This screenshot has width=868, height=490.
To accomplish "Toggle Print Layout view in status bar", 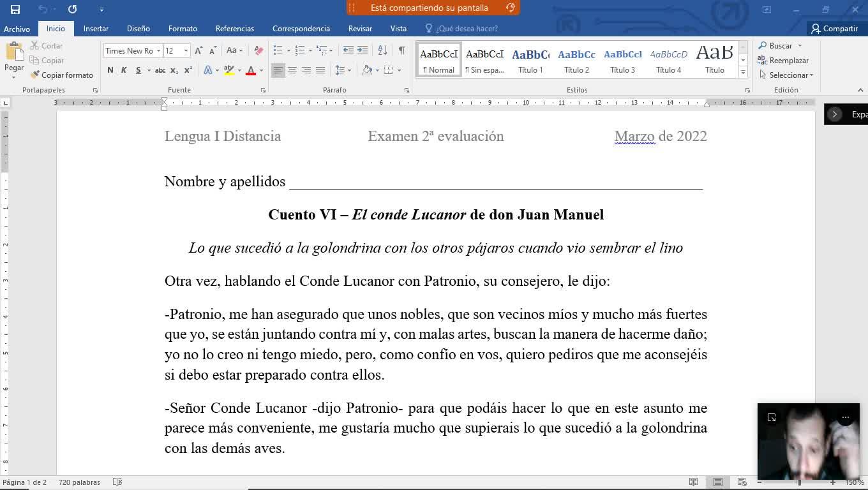I will (718, 482).
